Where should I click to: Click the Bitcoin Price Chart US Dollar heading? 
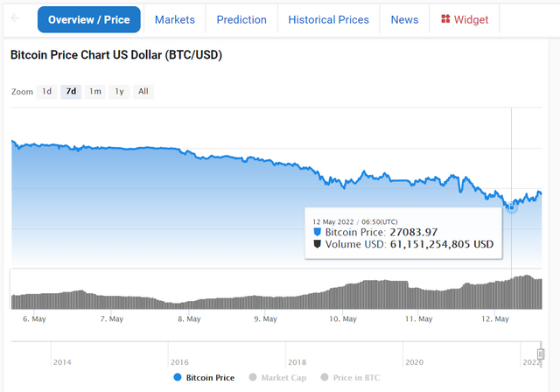pyautogui.click(x=116, y=54)
